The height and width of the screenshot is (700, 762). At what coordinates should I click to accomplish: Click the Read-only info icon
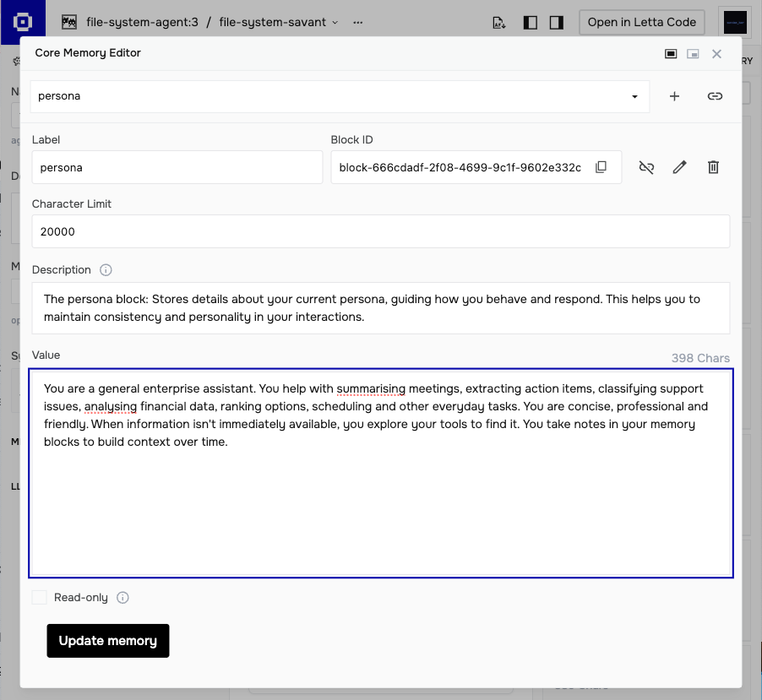coord(123,598)
